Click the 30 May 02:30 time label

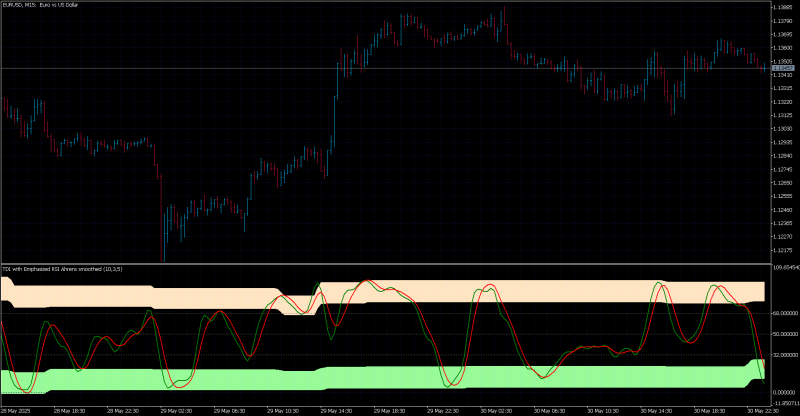coord(496,411)
